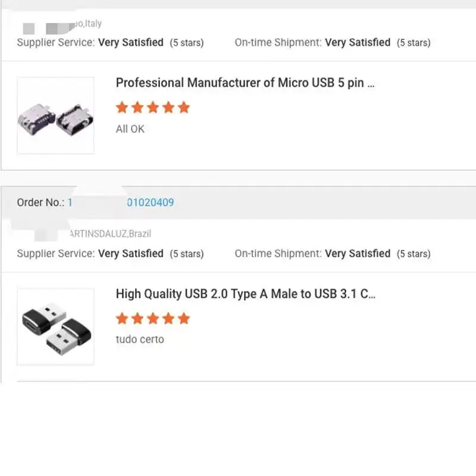Open the USB Type A adapter product thumbnail
476x476 pixels.
pos(55,326)
